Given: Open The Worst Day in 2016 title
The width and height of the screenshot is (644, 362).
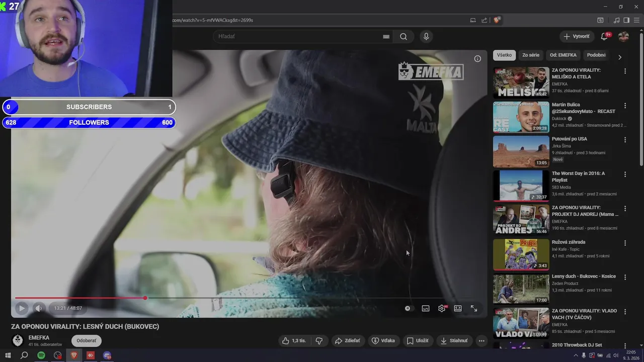Looking at the screenshot, I should tap(578, 176).
